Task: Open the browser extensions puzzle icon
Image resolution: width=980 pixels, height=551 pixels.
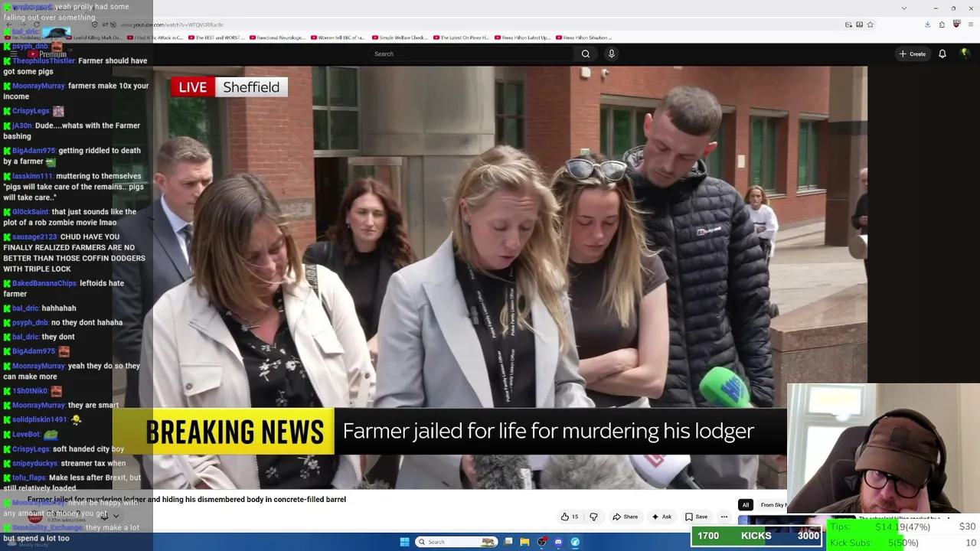Action: click(942, 24)
